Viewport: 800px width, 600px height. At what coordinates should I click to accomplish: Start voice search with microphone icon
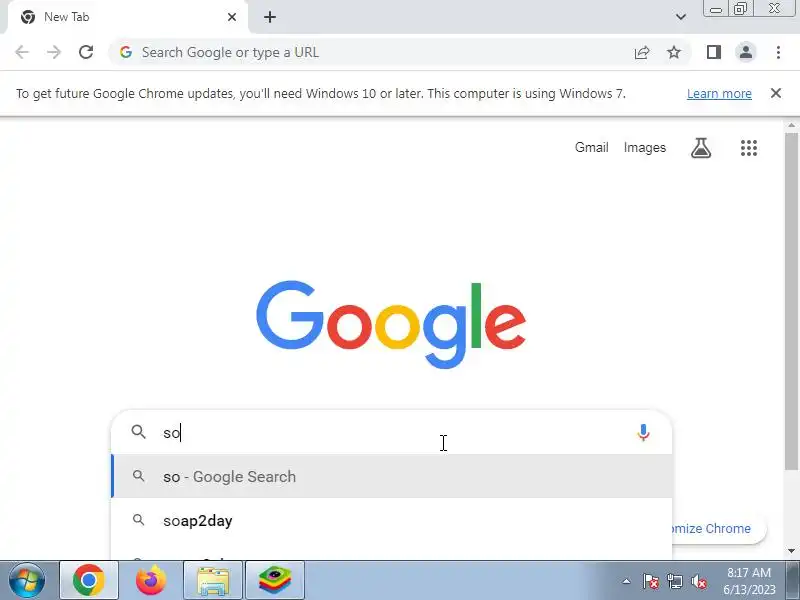tap(643, 433)
